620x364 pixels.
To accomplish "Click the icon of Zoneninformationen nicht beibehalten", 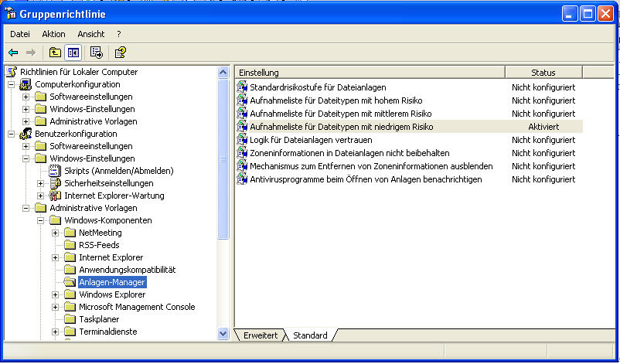I will 242,152.
